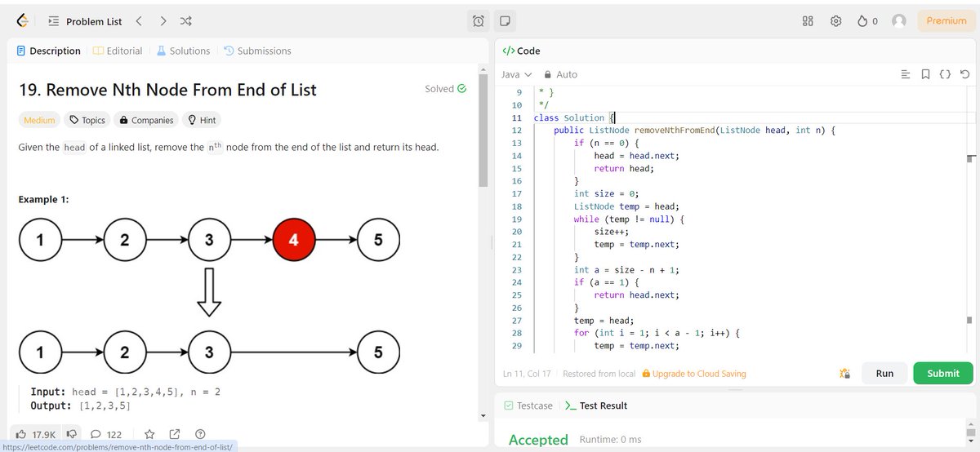Select the Code panel tab
Viewport: 980px width, 452px height.
pos(521,51)
